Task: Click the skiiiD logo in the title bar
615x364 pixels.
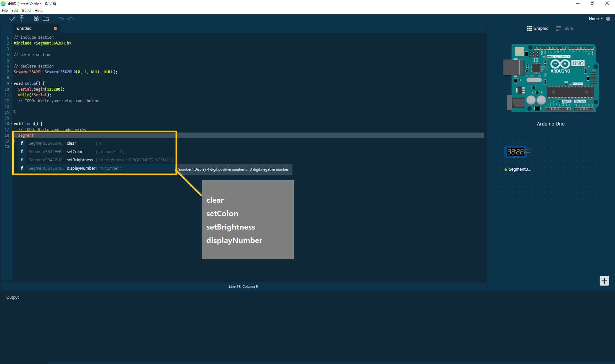Action: pos(3,4)
